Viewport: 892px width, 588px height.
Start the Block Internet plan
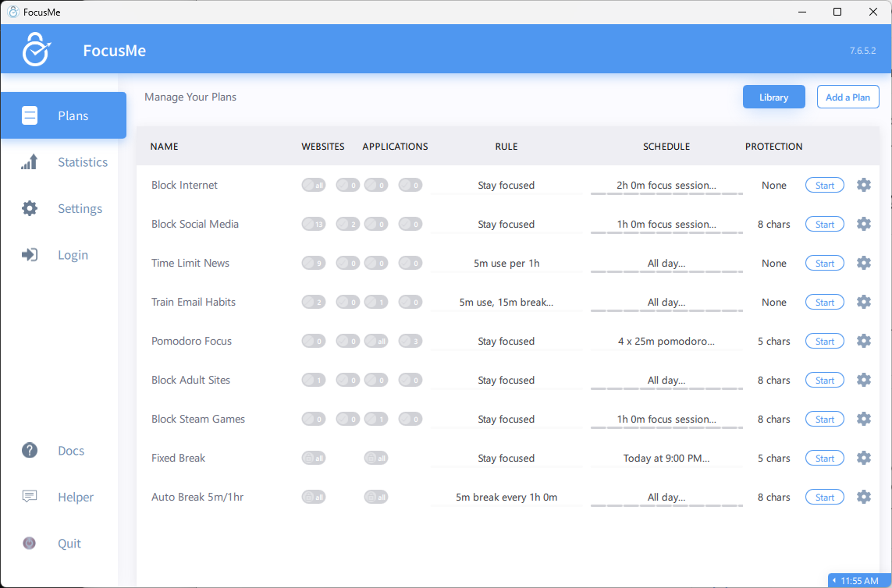coord(824,185)
